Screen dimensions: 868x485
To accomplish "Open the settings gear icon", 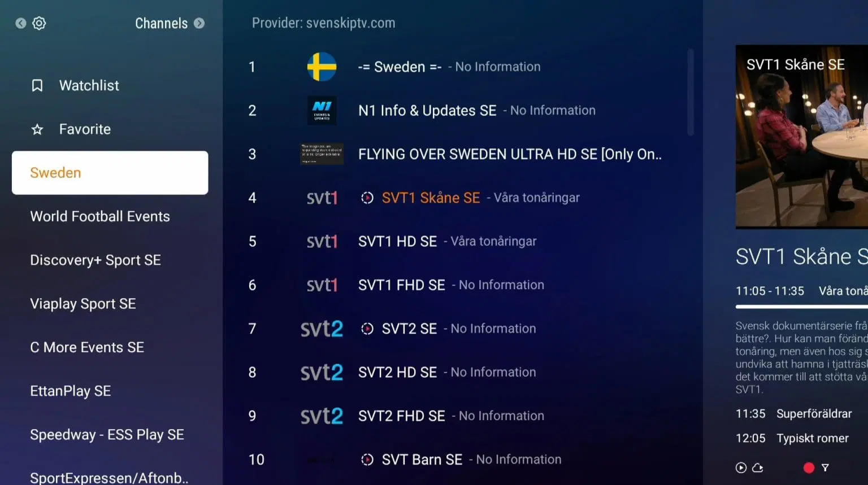I will click(39, 23).
